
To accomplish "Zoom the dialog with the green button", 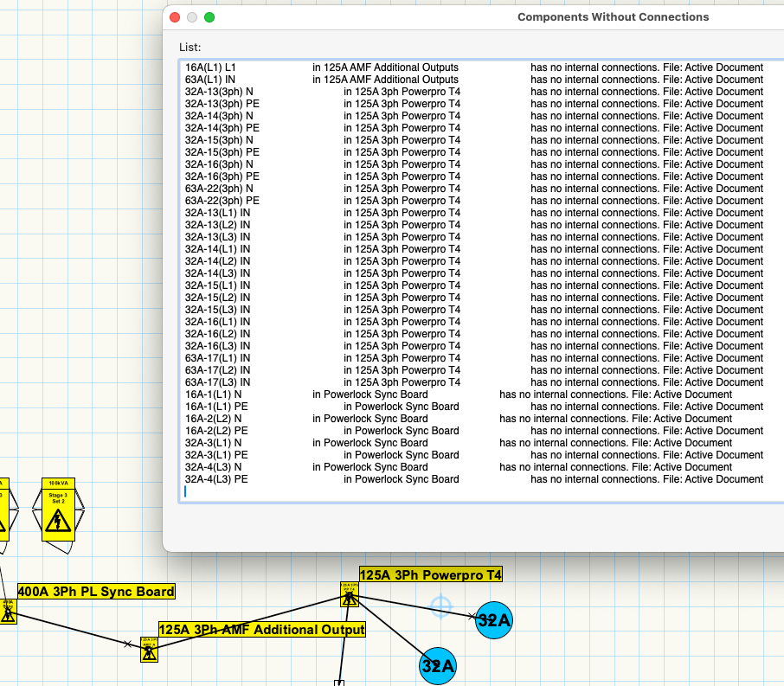I will coord(209,17).
